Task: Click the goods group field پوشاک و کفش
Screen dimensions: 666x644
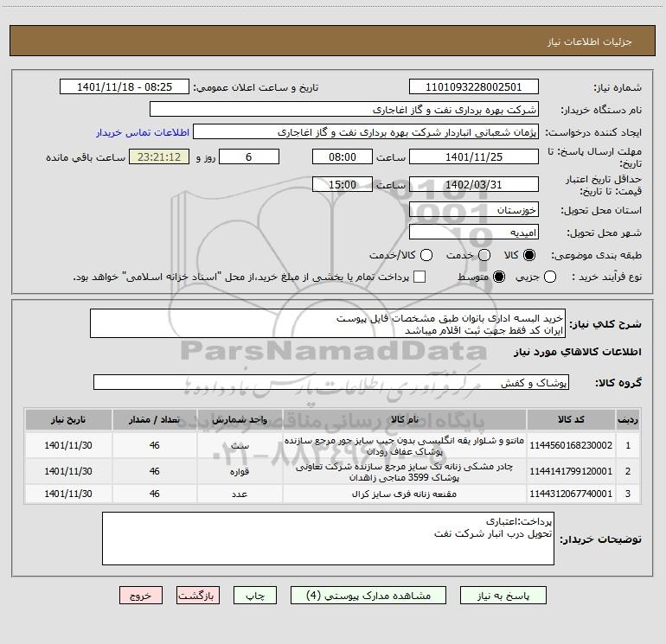Action: [x=331, y=382]
